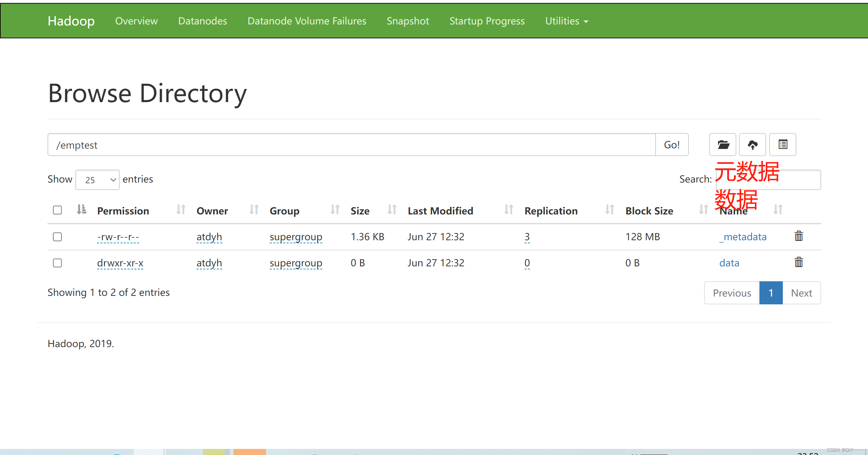Click owner atdyh in _metadata row
The height and width of the screenshot is (455, 868).
click(209, 237)
